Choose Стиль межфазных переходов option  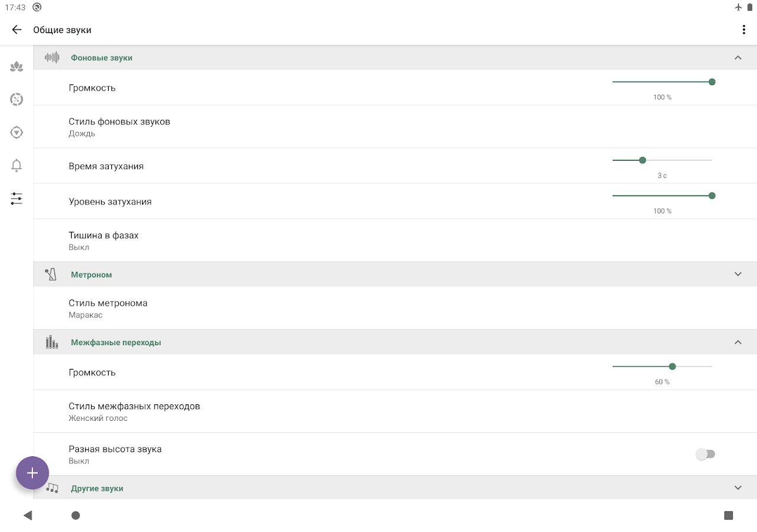click(134, 411)
